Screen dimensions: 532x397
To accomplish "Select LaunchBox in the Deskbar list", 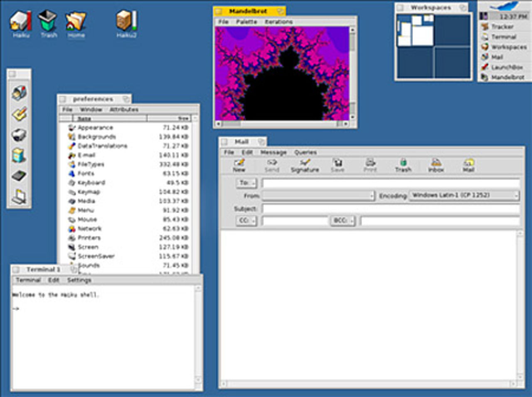I will [x=507, y=67].
